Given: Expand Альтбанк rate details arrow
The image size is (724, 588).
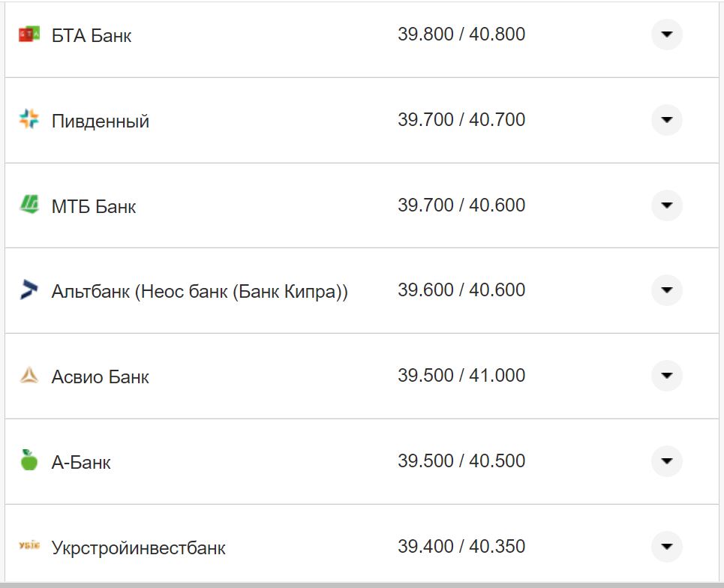Looking at the screenshot, I should click(x=666, y=290).
